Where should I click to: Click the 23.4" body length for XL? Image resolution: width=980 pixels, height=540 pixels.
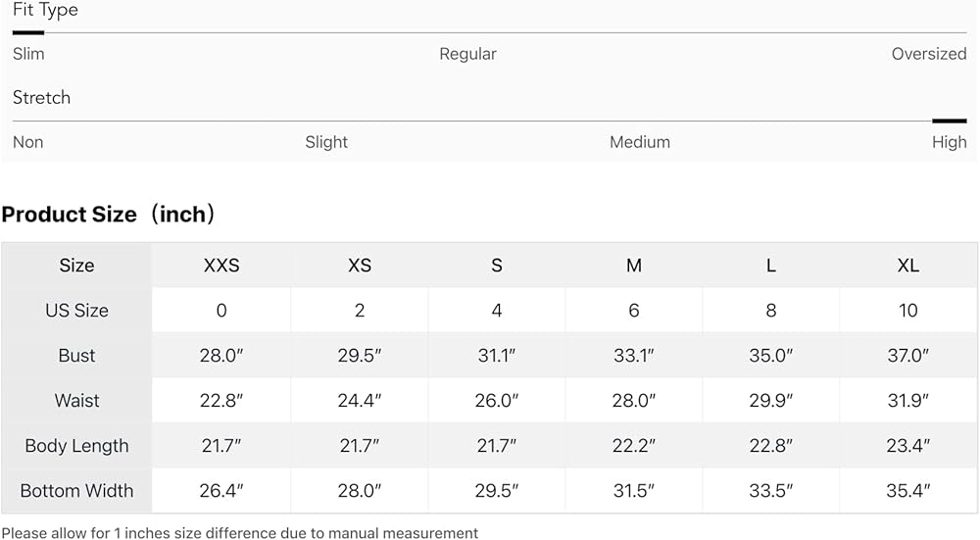tap(908, 446)
